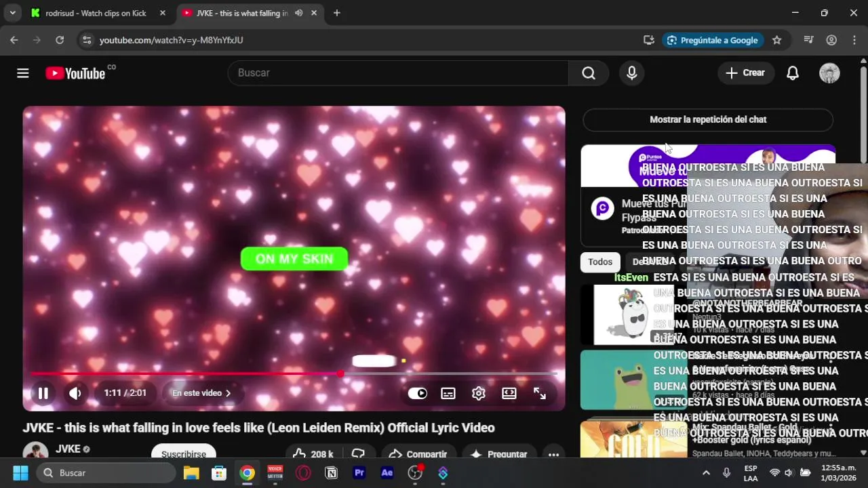
Task: Open the player settings gear
Action: tap(479, 393)
